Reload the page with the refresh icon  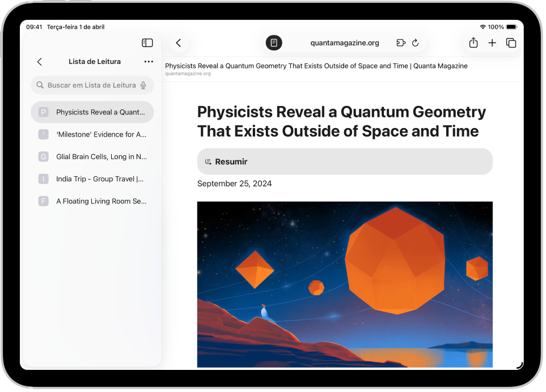click(x=415, y=42)
